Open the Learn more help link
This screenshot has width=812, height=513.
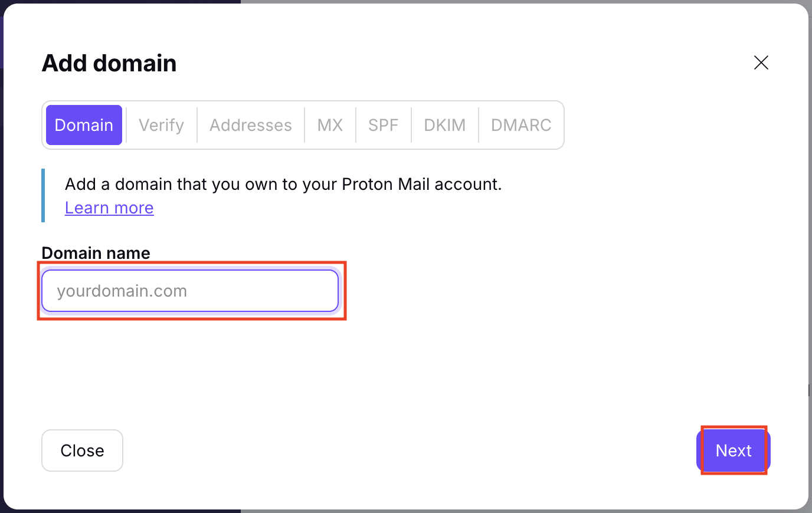[109, 208]
